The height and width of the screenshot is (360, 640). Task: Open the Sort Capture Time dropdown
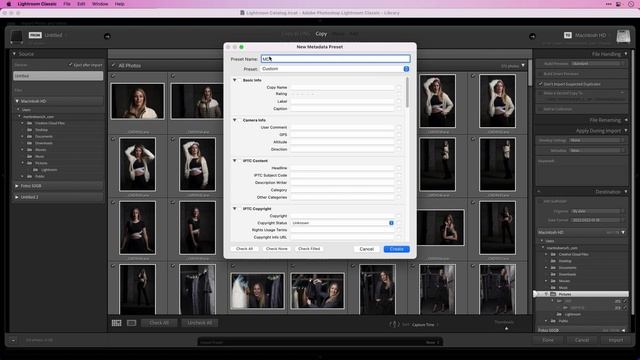[423, 324]
